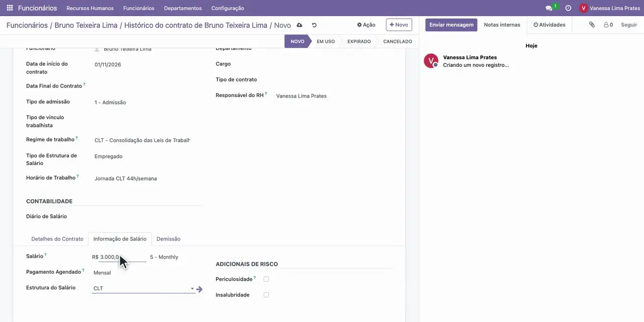The image size is (644, 322).
Task: Switch to the Notas internas tab
Action: click(502, 25)
